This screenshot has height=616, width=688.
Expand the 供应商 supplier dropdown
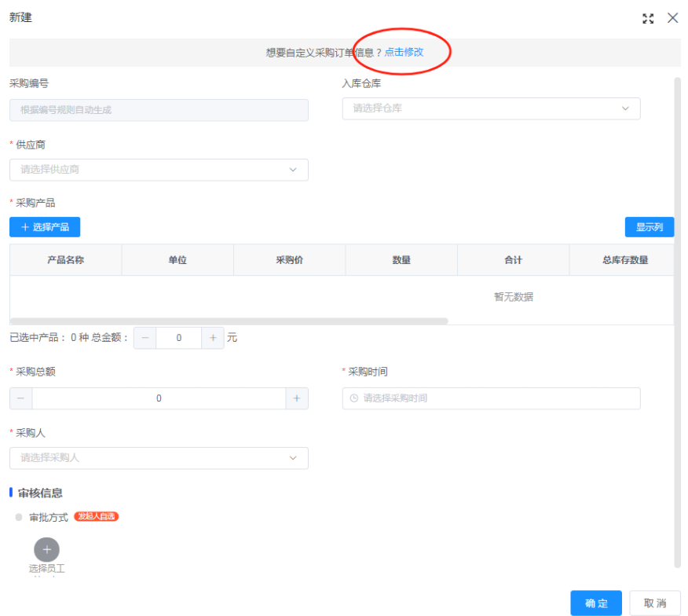click(x=159, y=170)
